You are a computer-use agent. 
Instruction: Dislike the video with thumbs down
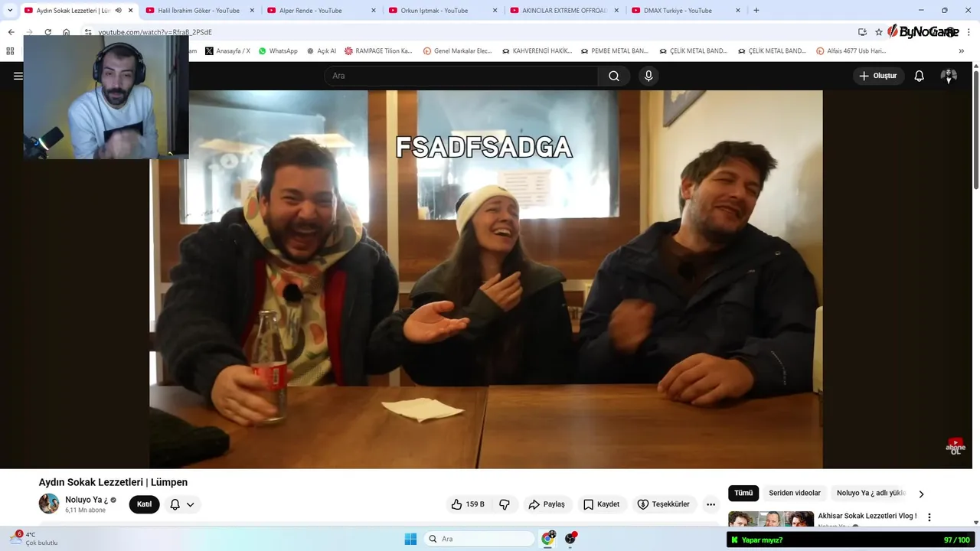click(x=505, y=504)
